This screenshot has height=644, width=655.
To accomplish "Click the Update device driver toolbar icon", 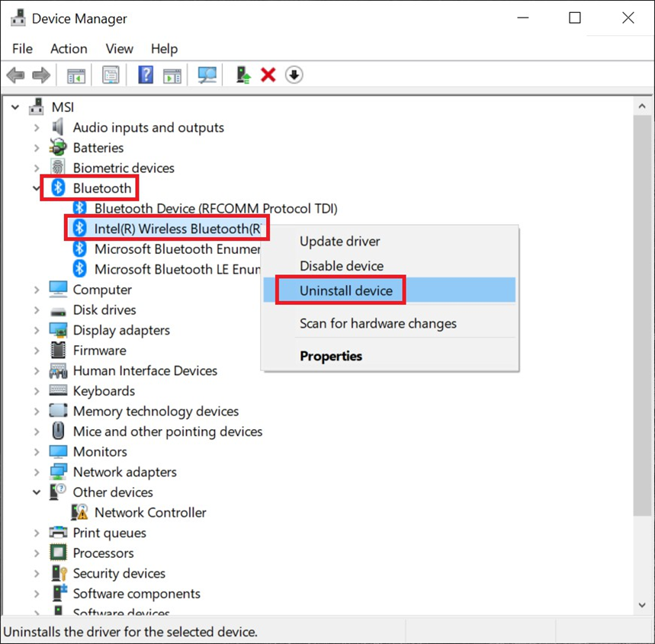I will [x=243, y=75].
